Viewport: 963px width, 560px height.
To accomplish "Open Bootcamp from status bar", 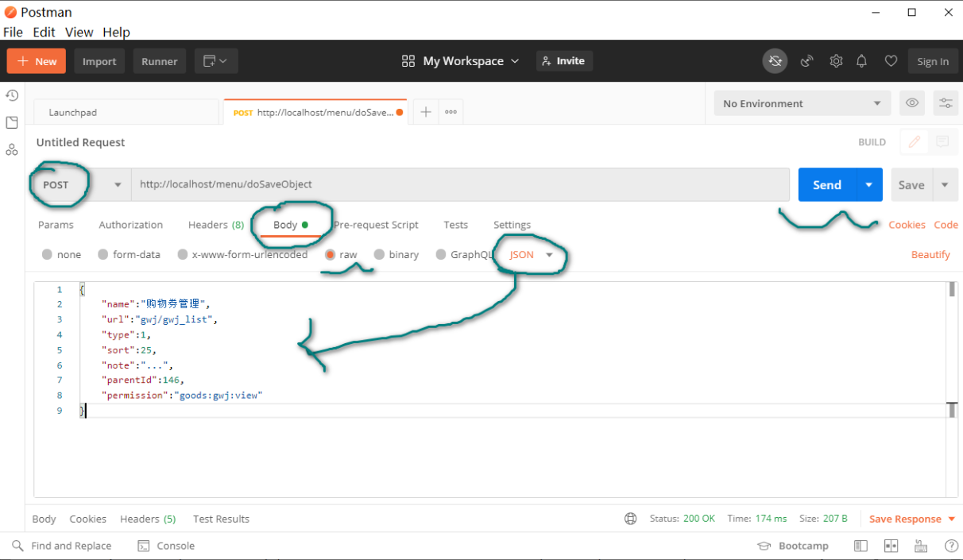I will pyautogui.click(x=793, y=546).
